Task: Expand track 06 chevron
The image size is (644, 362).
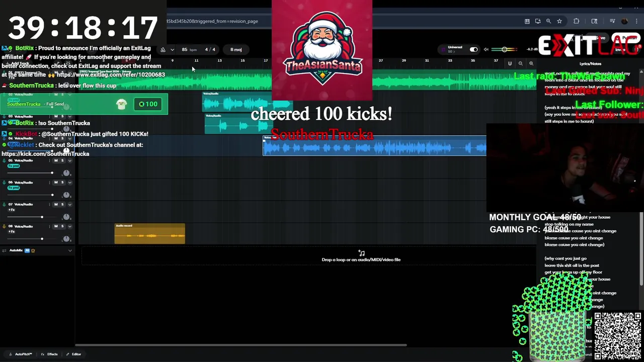Action: click(70, 183)
